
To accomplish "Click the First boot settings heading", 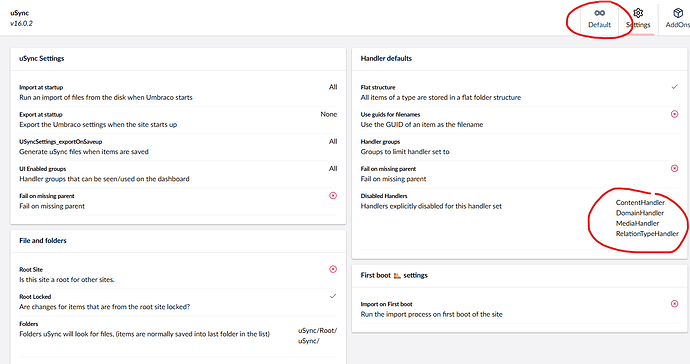I will click(394, 276).
